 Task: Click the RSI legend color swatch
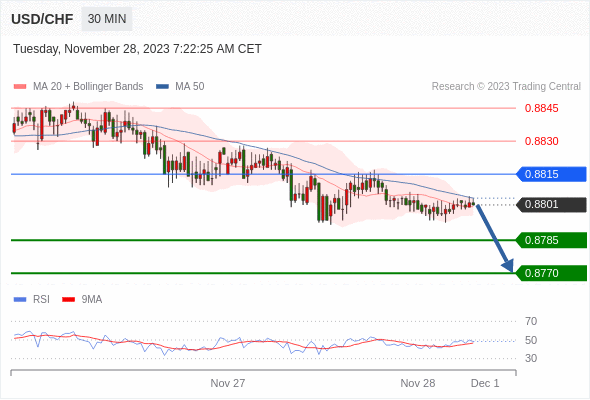[x=20, y=300]
